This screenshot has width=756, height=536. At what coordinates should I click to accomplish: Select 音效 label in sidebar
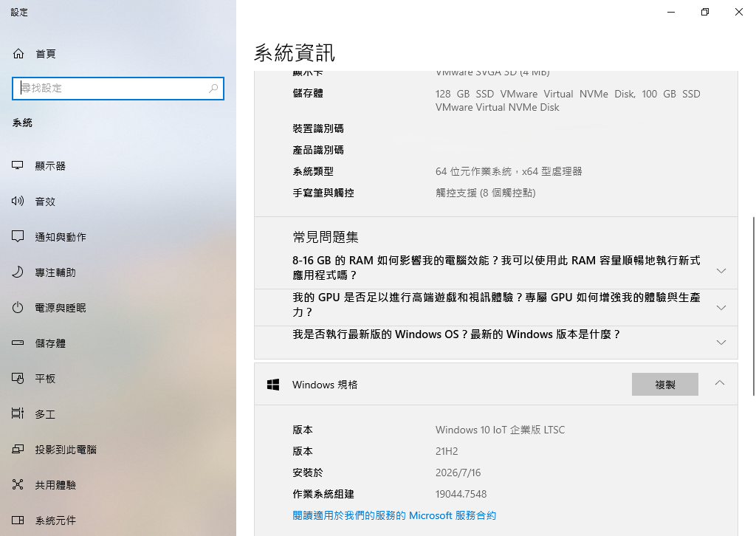(45, 202)
